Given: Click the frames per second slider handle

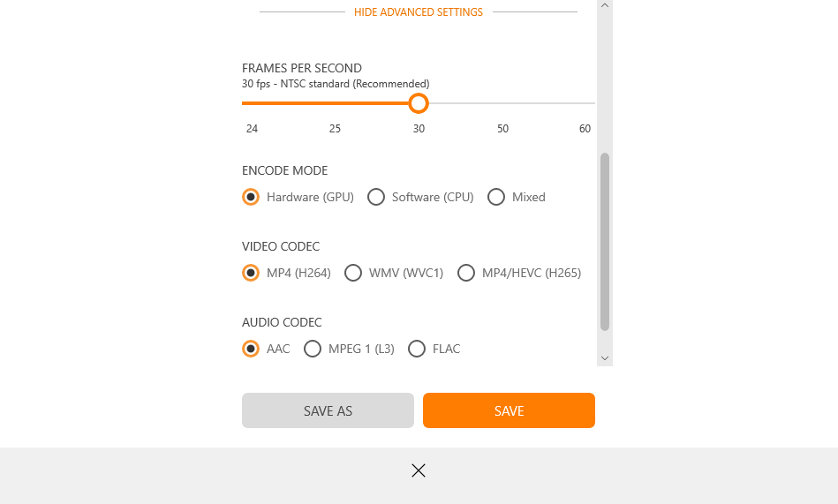Looking at the screenshot, I should 419,103.
